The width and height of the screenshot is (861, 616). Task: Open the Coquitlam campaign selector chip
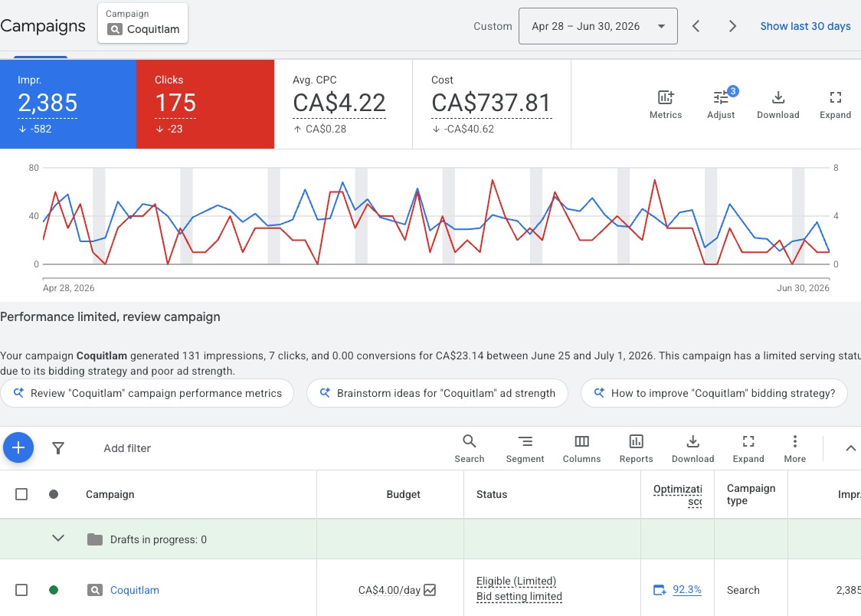point(142,23)
